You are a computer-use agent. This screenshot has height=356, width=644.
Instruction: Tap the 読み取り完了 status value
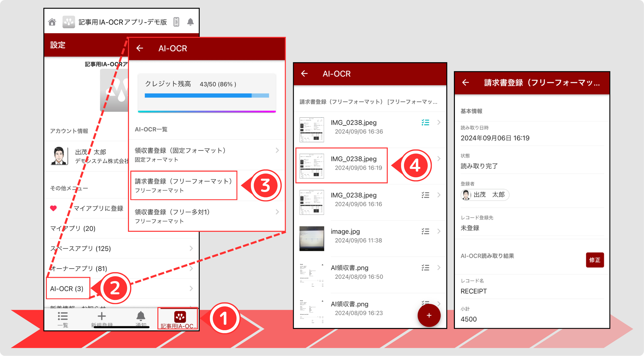479,166
